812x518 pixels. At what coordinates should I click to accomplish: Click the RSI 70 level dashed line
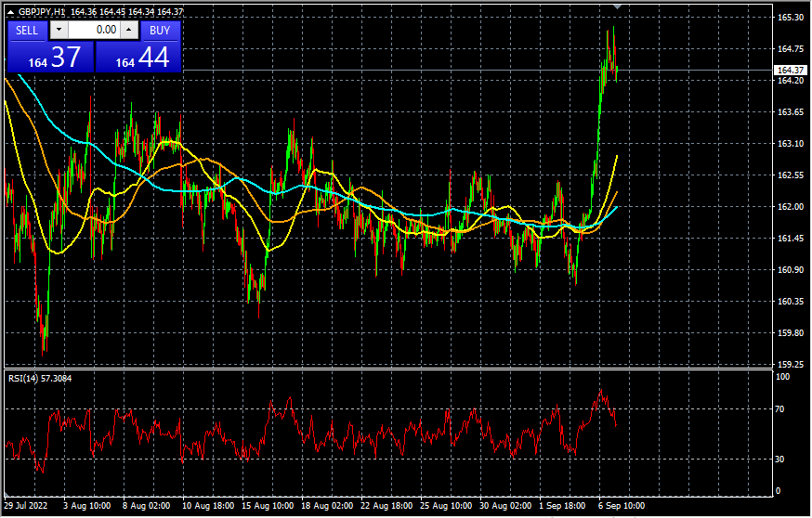click(388, 408)
